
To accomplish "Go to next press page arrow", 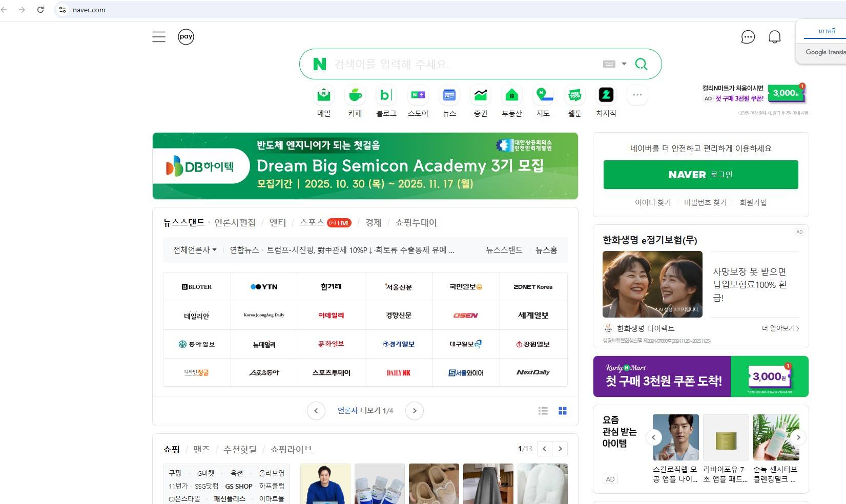I will 415,411.
